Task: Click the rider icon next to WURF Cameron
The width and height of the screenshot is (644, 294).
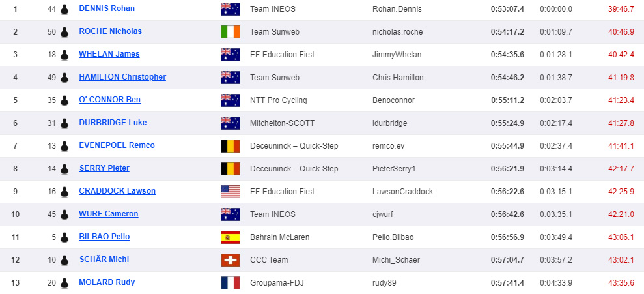Action: pyautogui.click(x=64, y=214)
